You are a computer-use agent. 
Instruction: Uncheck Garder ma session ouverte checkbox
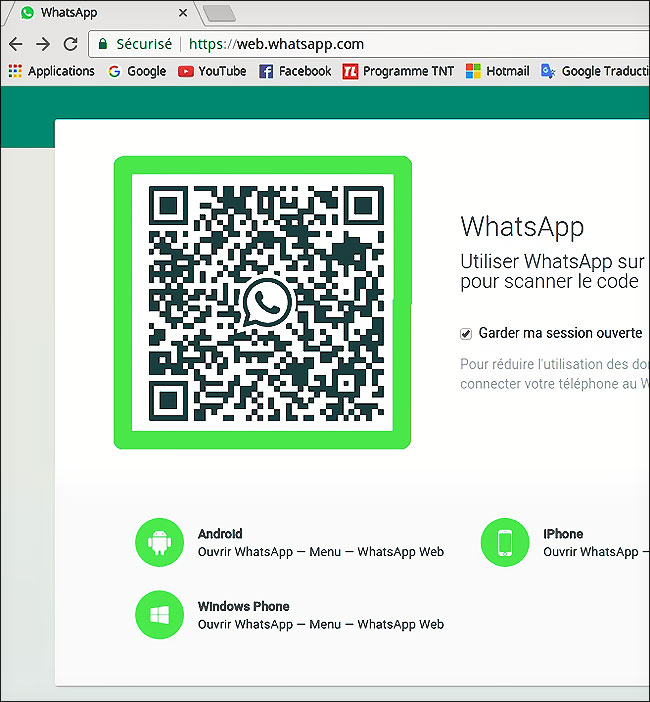pyautogui.click(x=466, y=334)
